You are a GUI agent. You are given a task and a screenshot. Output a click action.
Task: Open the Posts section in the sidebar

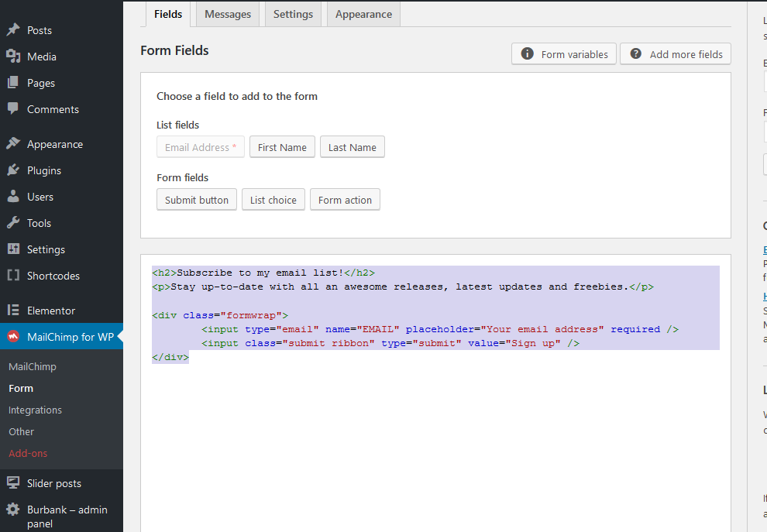coord(13,30)
